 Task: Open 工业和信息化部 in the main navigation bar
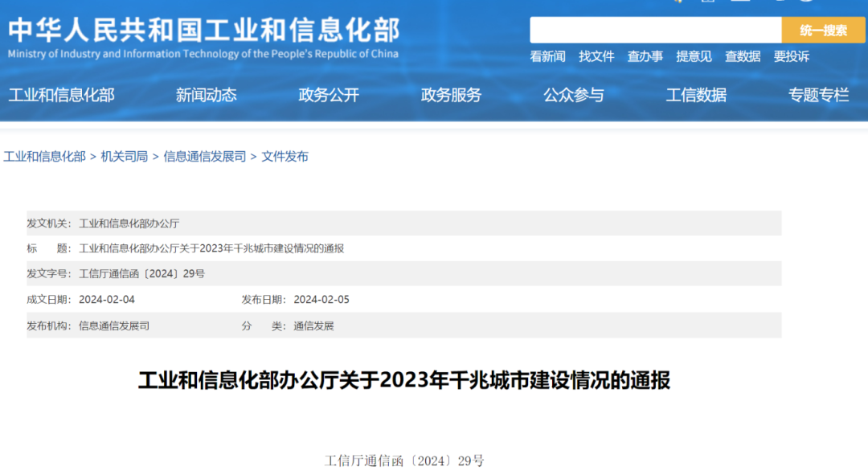[x=61, y=95]
